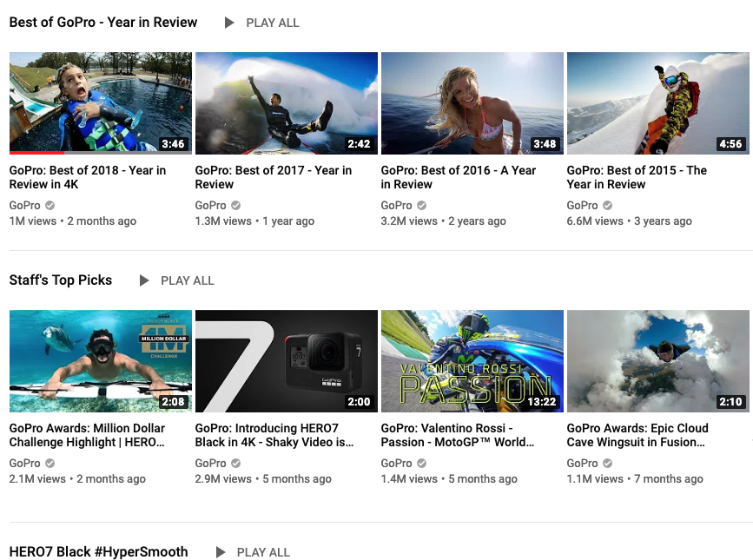
Task: Click verified badge under Valentino Rossi video
Action: (x=421, y=463)
